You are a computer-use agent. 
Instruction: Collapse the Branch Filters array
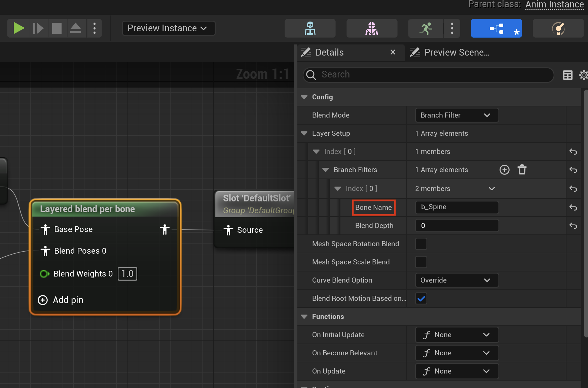pos(326,170)
